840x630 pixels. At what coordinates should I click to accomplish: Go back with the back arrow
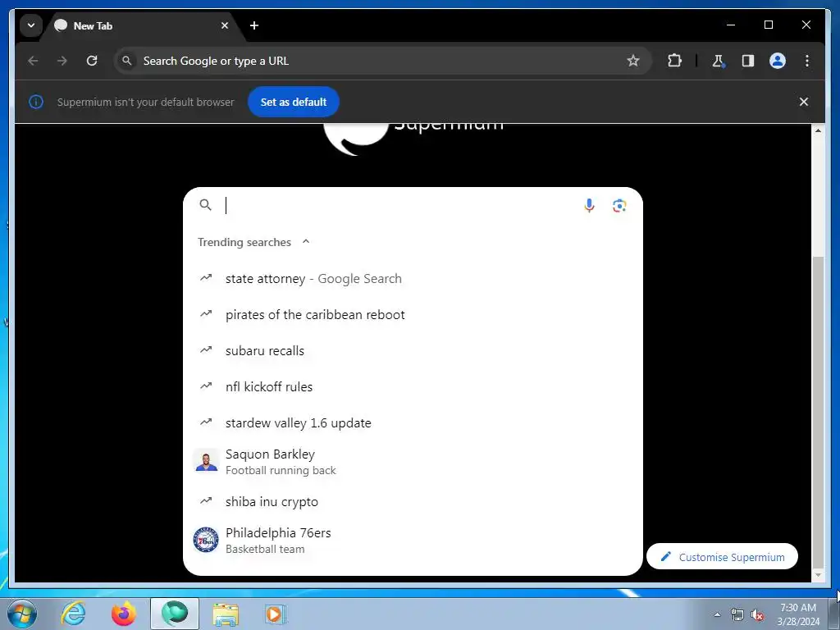[x=33, y=61]
